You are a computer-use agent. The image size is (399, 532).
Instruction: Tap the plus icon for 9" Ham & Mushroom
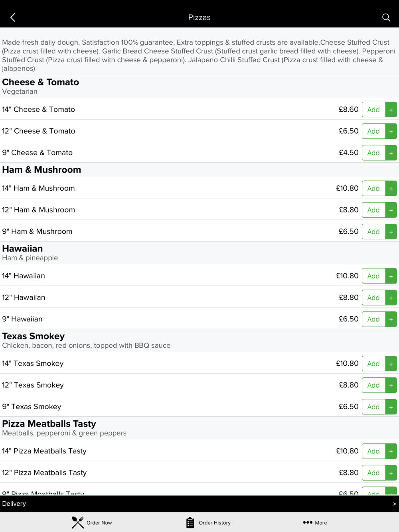point(391,232)
